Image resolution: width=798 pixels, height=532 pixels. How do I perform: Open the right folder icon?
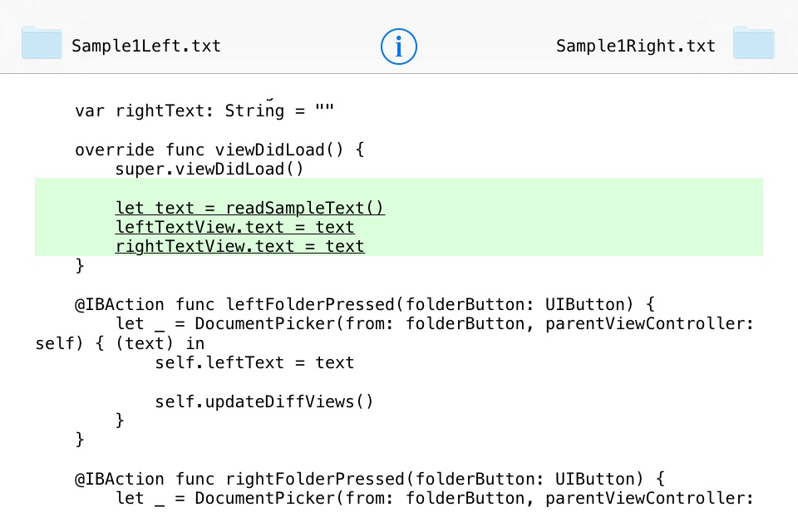coord(754,42)
